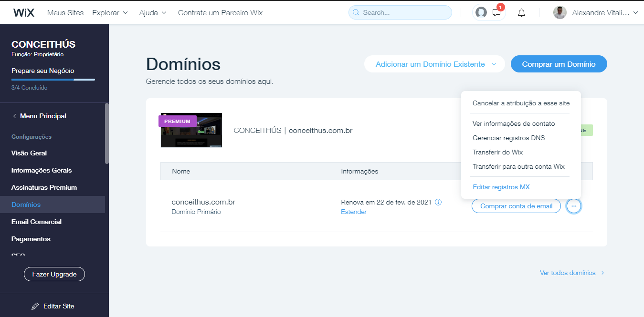
Task: Open the notifications bell
Action: pos(521,13)
